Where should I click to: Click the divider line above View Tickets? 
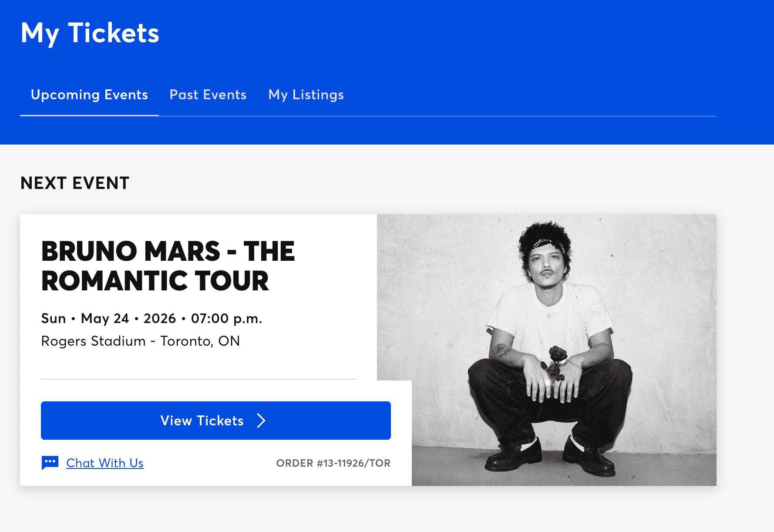point(199,379)
